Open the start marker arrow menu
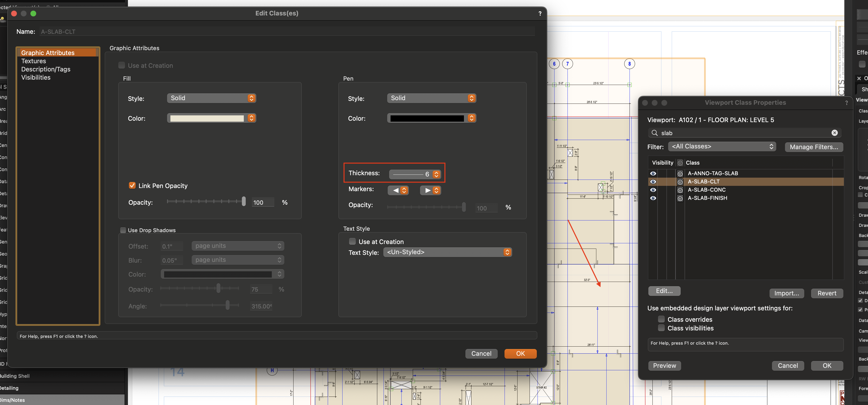 pos(398,190)
